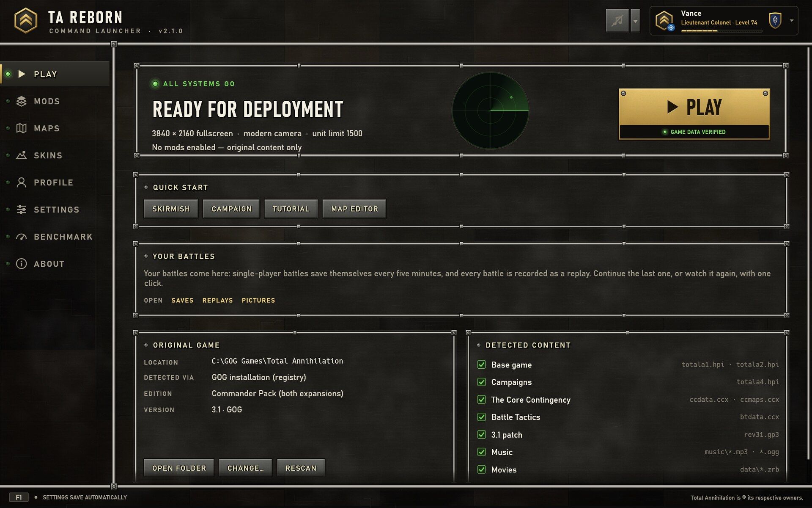Viewport: 812px width, 508px height.
Task: Click the blue shield badge icon
Action: 775,20
